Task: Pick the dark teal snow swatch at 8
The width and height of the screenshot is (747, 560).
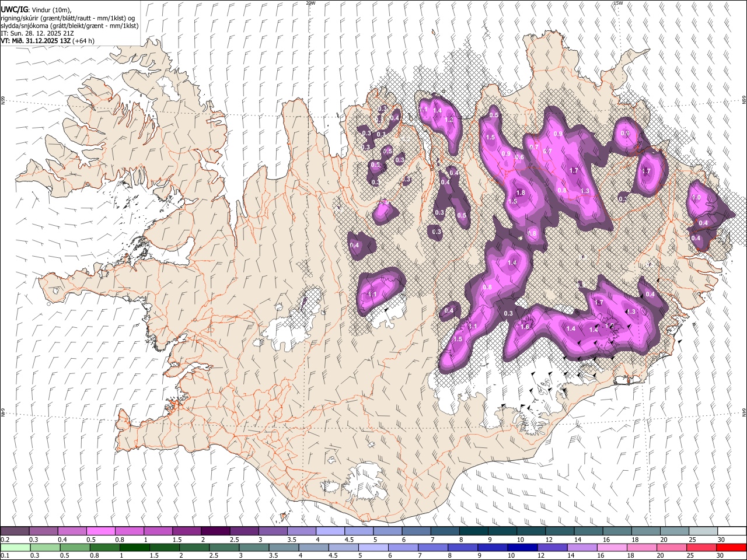Action: tap(473, 531)
